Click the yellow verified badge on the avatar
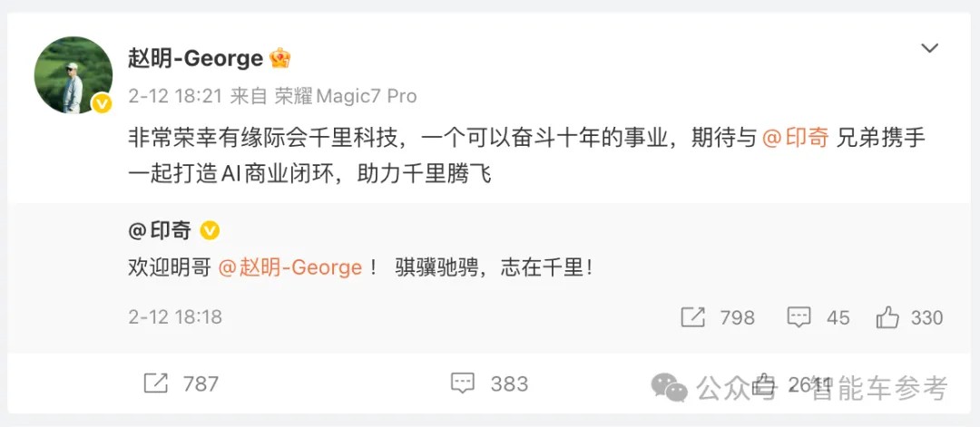980x427 pixels. (102, 103)
